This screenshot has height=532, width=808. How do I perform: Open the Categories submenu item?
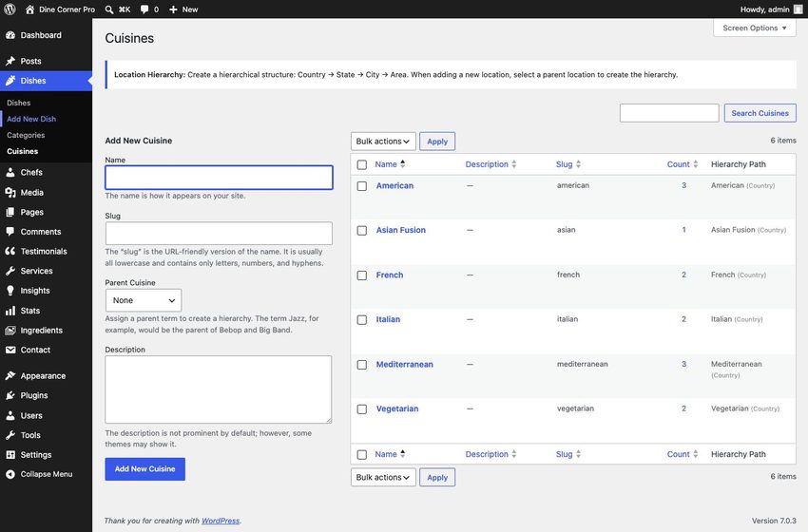coord(26,135)
